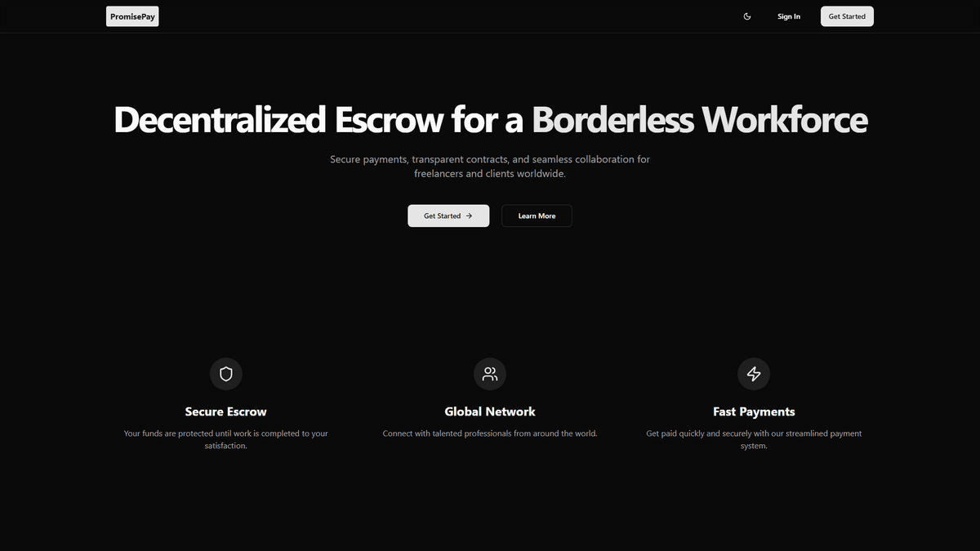Toggle dark mode with the moon icon
980x551 pixels.
[x=747, y=16]
